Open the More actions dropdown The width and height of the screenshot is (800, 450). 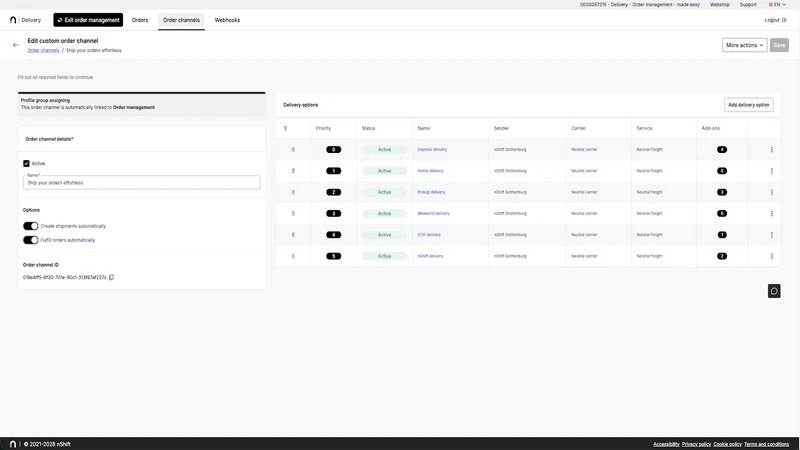(744, 45)
